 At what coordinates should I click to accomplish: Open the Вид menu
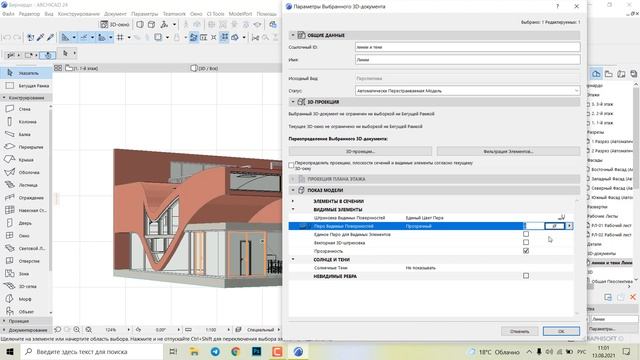tap(49, 14)
